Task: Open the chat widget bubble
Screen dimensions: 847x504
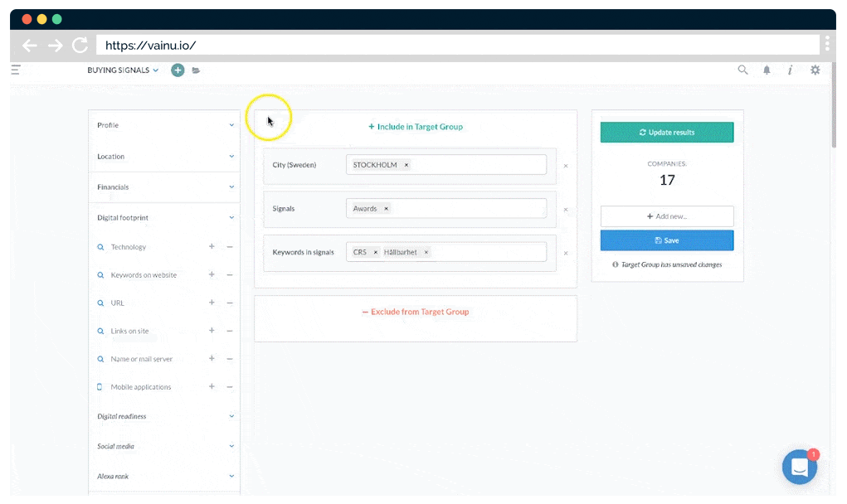Action: 800,468
